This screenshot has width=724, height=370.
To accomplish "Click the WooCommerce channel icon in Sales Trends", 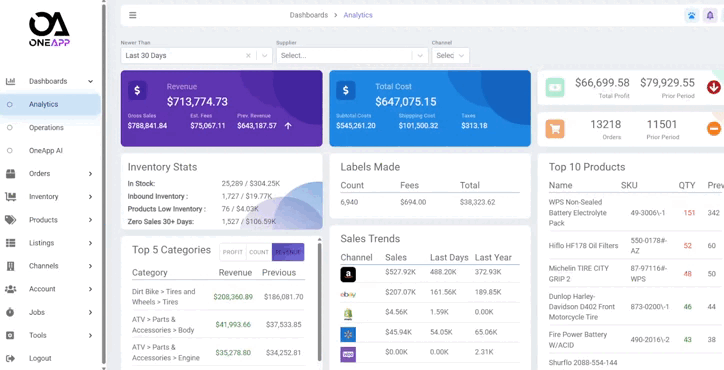I will point(348,354).
